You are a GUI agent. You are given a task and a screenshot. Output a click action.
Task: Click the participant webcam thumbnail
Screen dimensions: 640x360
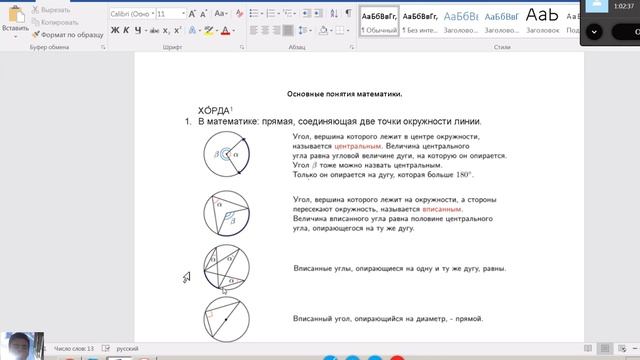point(22,346)
